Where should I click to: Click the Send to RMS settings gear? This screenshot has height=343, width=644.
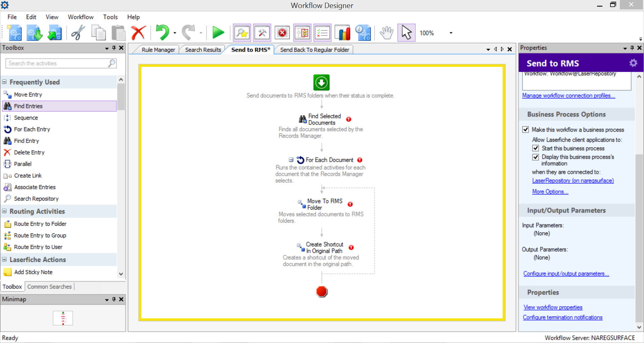coord(633,63)
